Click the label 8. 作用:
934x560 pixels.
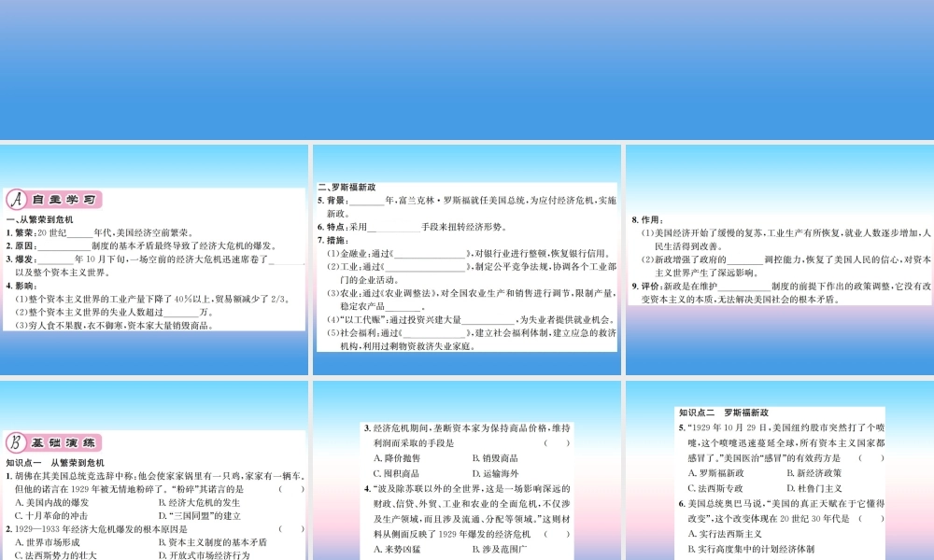point(647,219)
